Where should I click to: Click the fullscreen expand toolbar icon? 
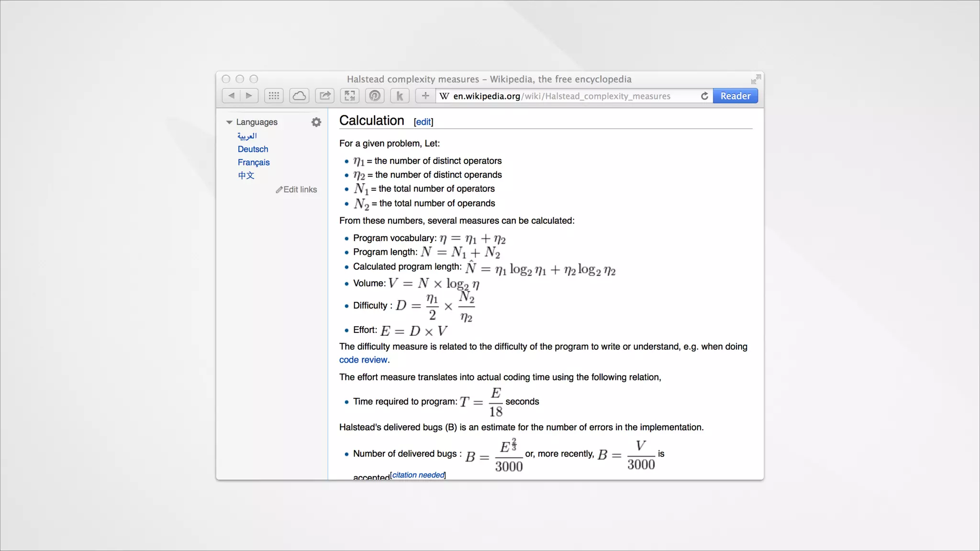350,96
